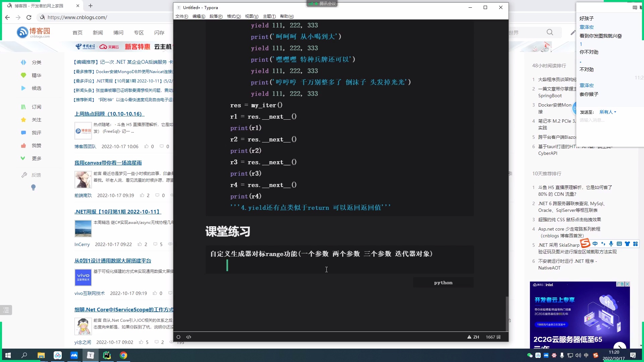Open the .NET周报【10月第1期 2022-10-11】article link

pyautogui.click(x=117, y=212)
